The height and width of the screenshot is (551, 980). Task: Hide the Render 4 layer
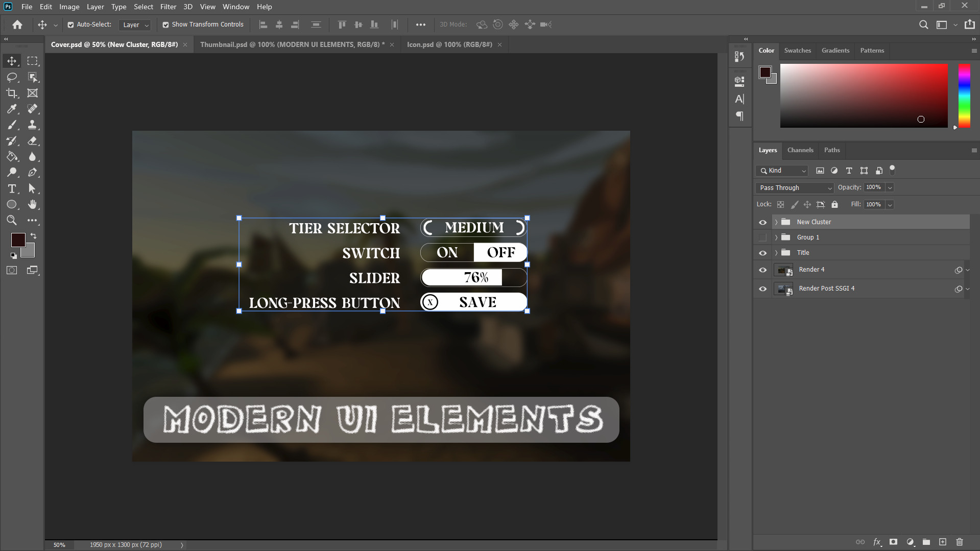point(763,270)
